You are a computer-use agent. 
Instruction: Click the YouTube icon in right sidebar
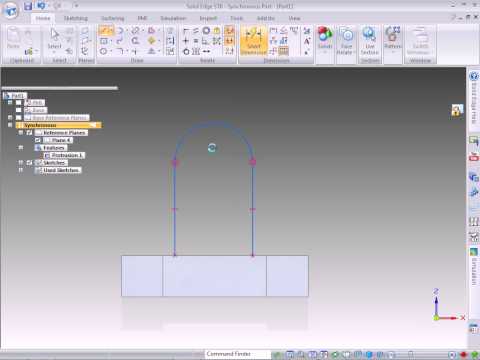click(474, 156)
